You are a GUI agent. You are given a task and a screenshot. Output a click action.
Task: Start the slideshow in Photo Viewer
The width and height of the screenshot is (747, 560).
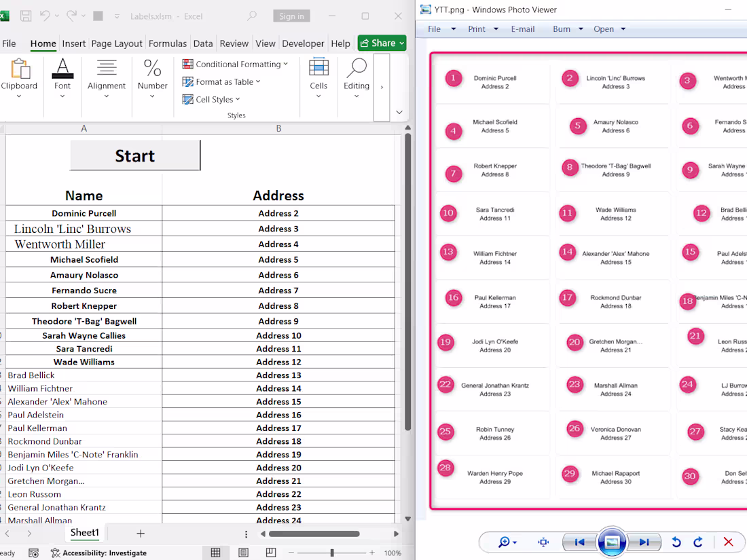(x=611, y=542)
